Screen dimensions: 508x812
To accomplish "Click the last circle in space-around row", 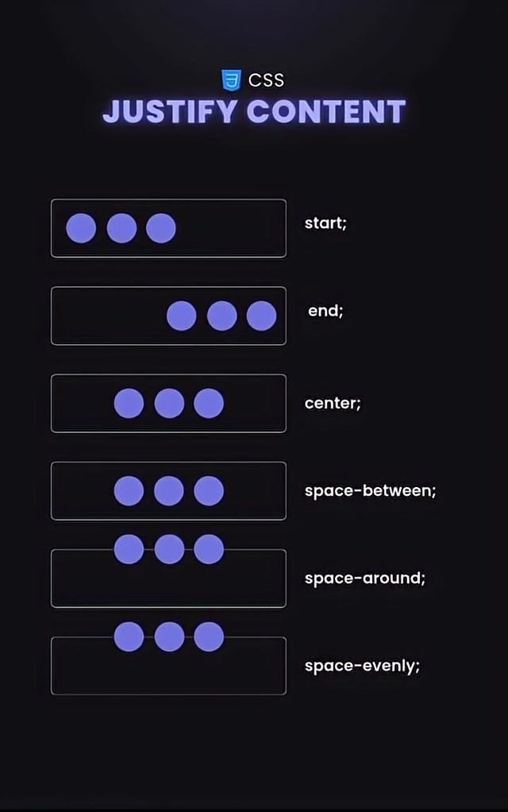I will [209, 549].
